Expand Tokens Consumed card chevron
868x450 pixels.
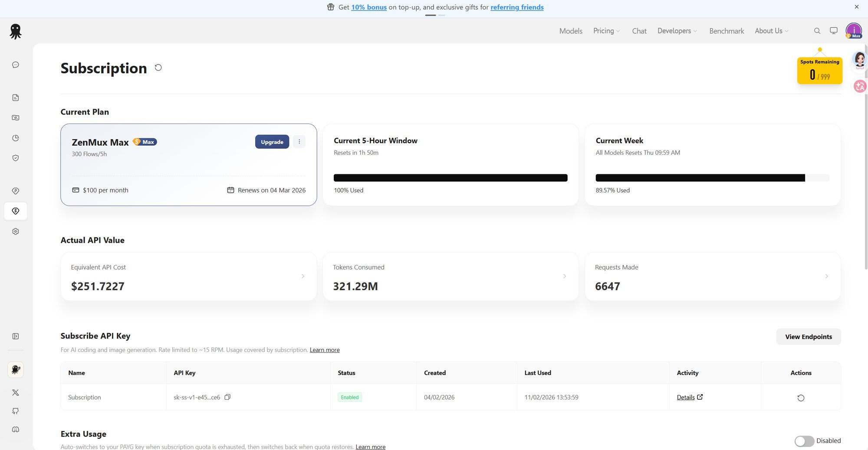(565, 276)
